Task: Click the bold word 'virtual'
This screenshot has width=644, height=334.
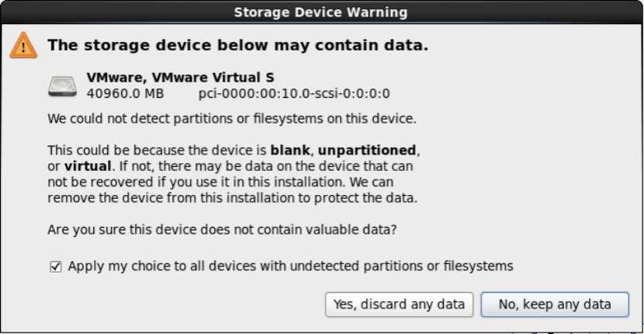Action: [x=88, y=166]
